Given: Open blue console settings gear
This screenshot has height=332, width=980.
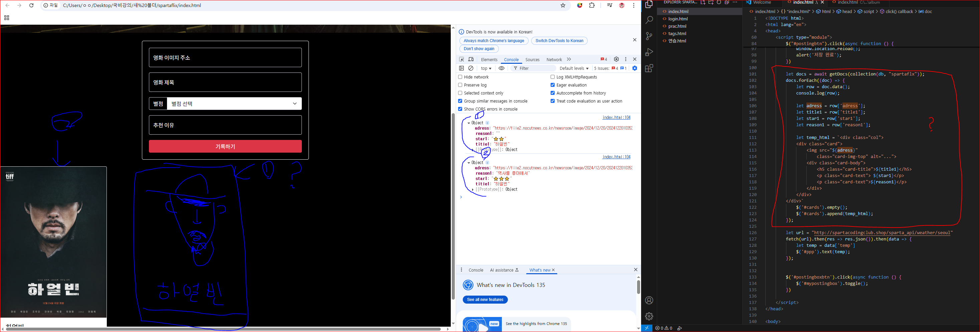Looking at the screenshot, I should pos(634,68).
